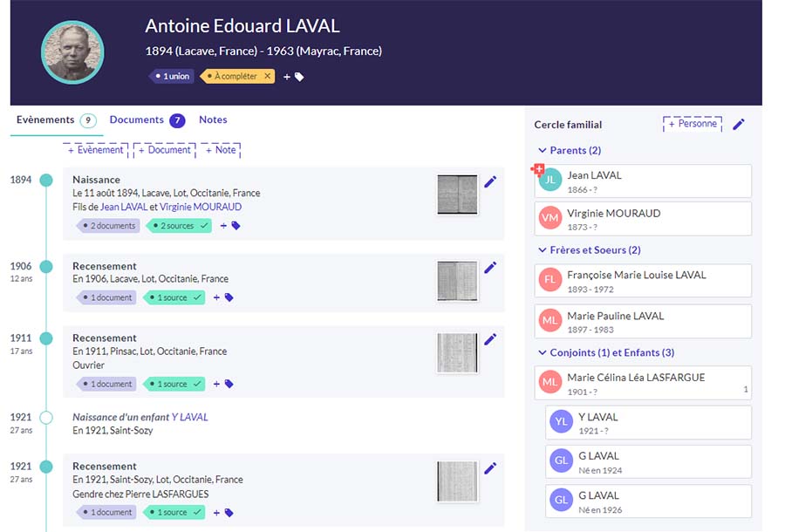
Task: Remove the 'À compléter' tag with its X
Action: (x=268, y=77)
